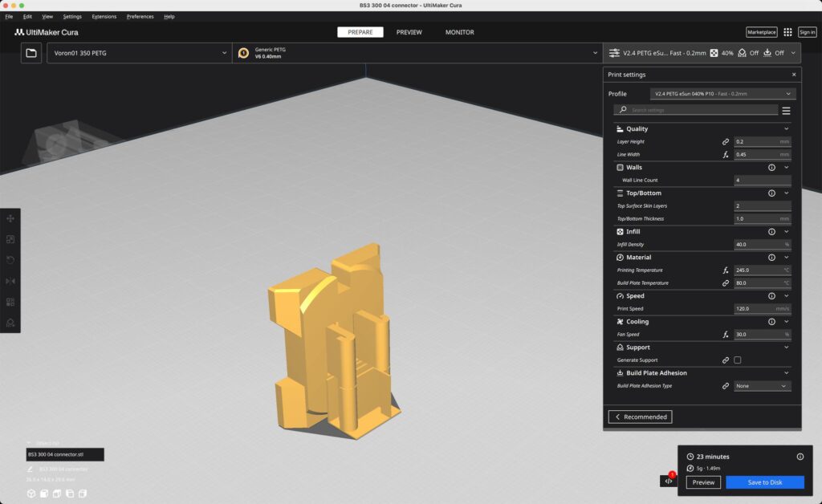Open Material category info icon
Viewport: 822px width, 504px height.
[x=771, y=258]
